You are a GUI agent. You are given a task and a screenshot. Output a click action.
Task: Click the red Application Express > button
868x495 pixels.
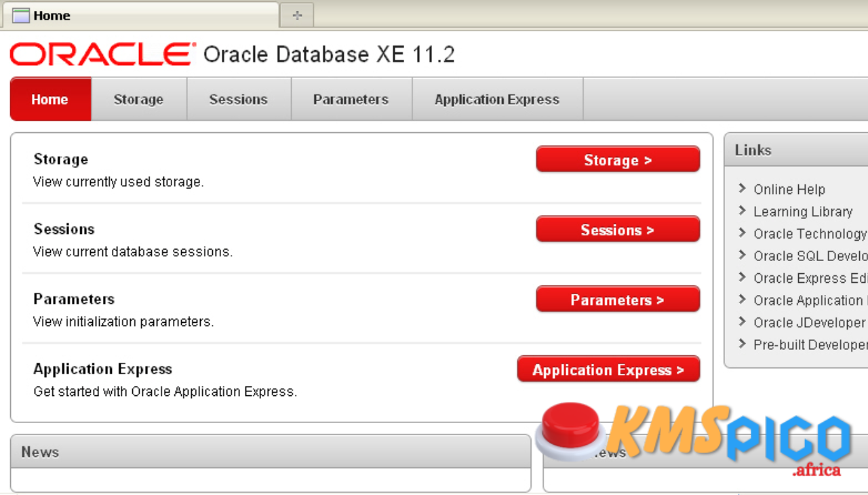(608, 370)
